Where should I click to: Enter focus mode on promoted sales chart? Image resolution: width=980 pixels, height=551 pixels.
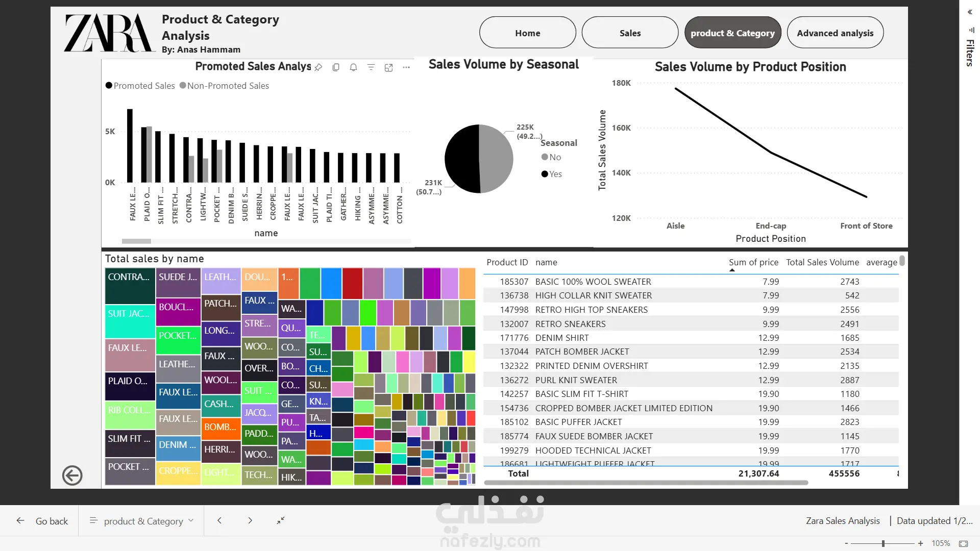[x=388, y=67]
